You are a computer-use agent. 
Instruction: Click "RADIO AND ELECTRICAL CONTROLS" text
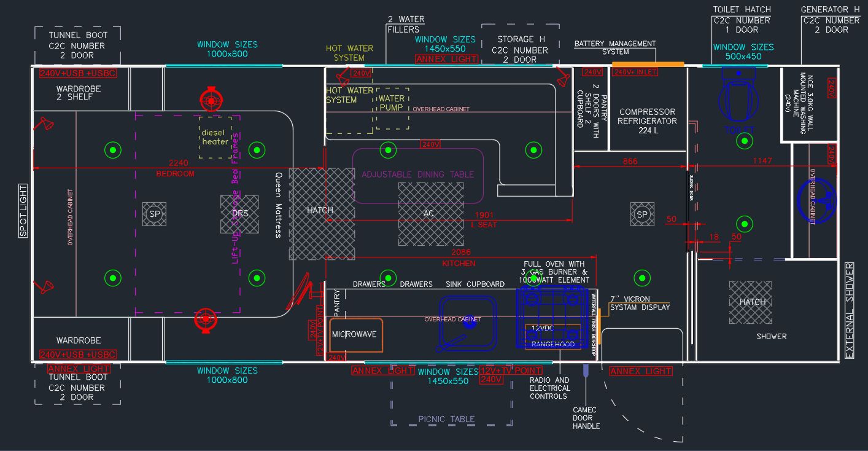tap(550, 388)
